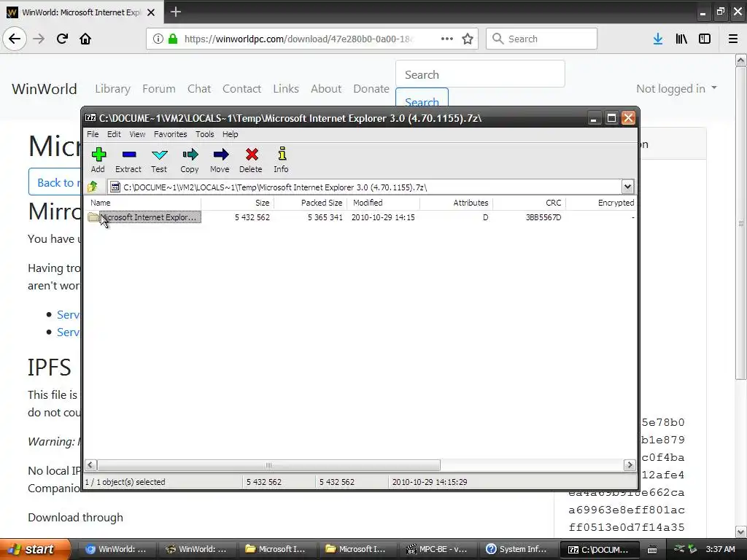Click the horizontal scrollbar right arrow in 7-Zip
The width and height of the screenshot is (747, 560).
(630, 464)
